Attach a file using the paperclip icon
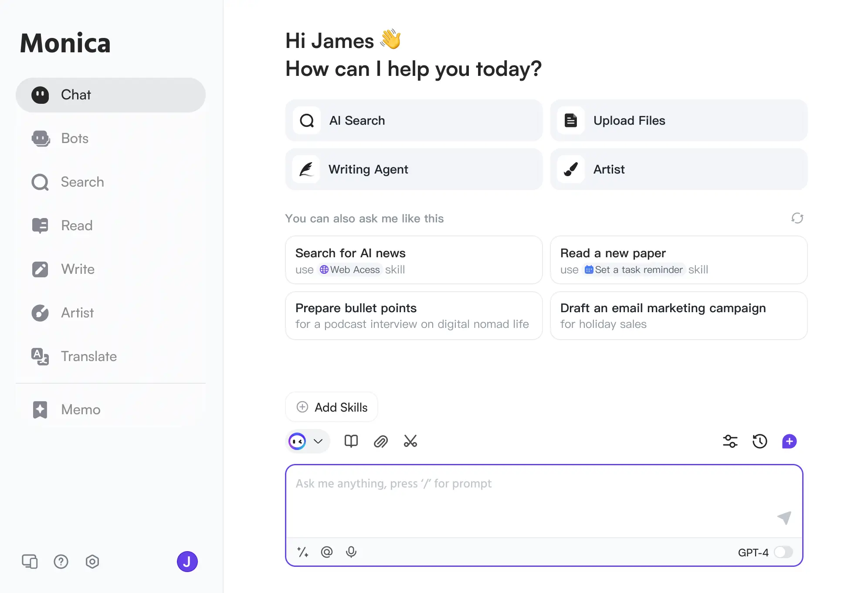 (381, 441)
